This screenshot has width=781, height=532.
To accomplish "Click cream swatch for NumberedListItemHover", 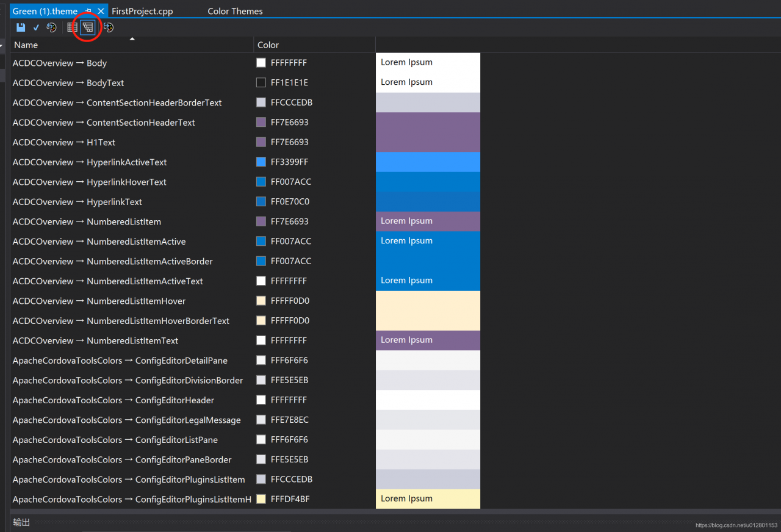I will point(261,301).
